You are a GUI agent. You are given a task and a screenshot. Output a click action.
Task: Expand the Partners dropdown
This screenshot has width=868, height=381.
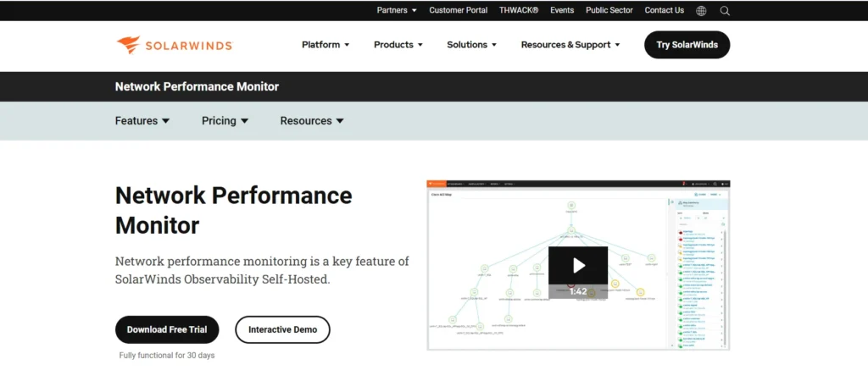click(397, 10)
